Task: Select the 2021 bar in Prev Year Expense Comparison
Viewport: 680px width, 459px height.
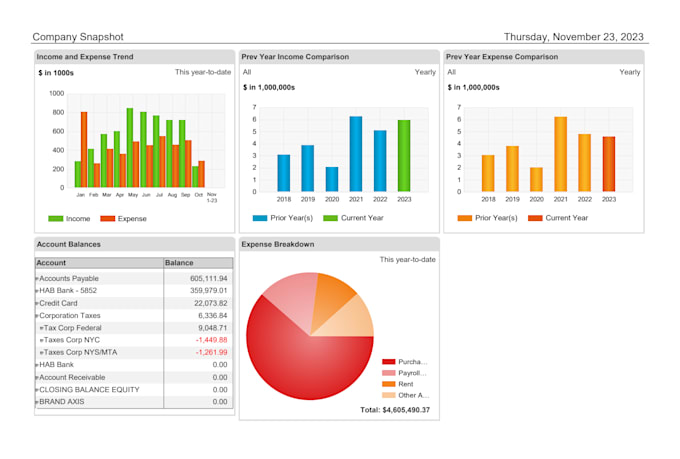Action: point(560,154)
